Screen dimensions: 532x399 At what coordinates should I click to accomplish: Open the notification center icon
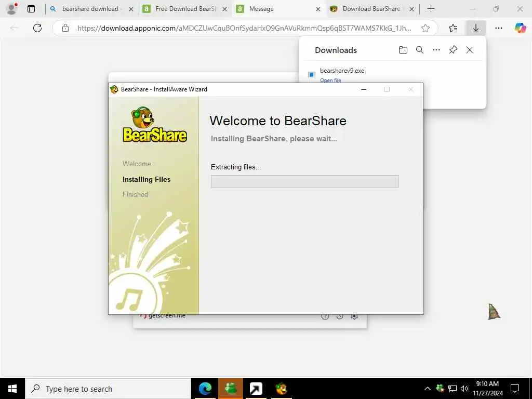(515, 389)
